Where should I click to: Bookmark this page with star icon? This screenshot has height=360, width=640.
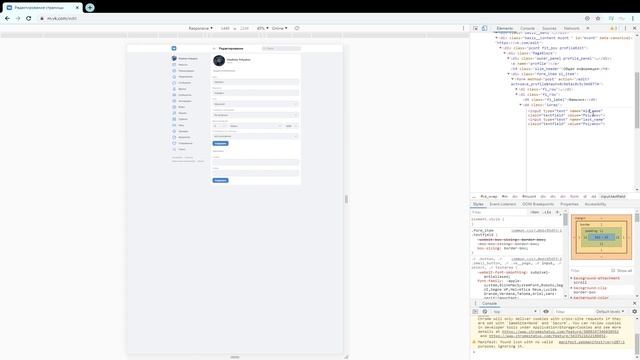click(598, 18)
